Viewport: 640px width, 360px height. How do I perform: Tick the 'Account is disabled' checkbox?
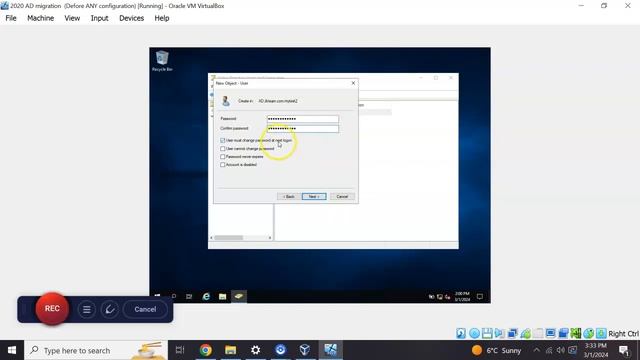tap(222, 165)
